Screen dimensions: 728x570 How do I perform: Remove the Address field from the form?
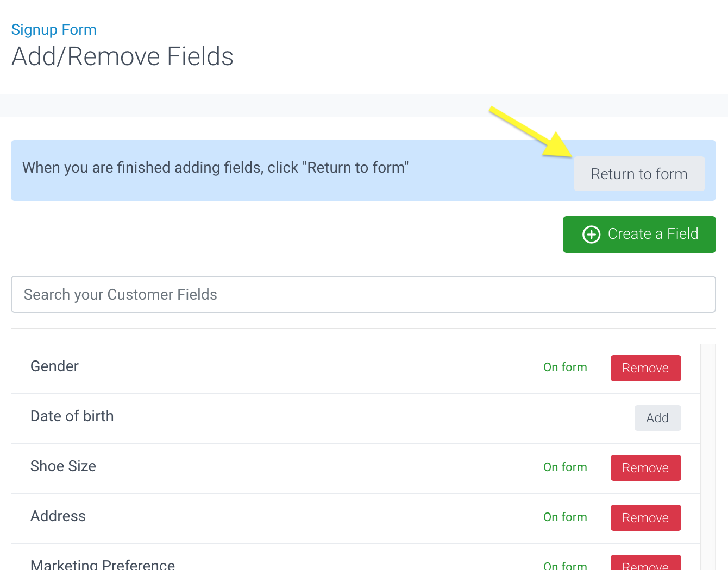tap(645, 518)
